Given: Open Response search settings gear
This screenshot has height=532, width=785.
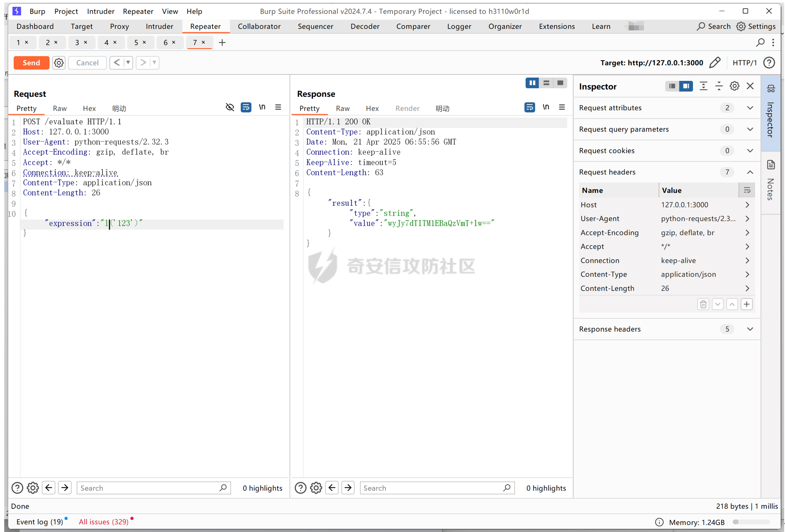Looking at the screenshot, I should click(x=316, y=488).
